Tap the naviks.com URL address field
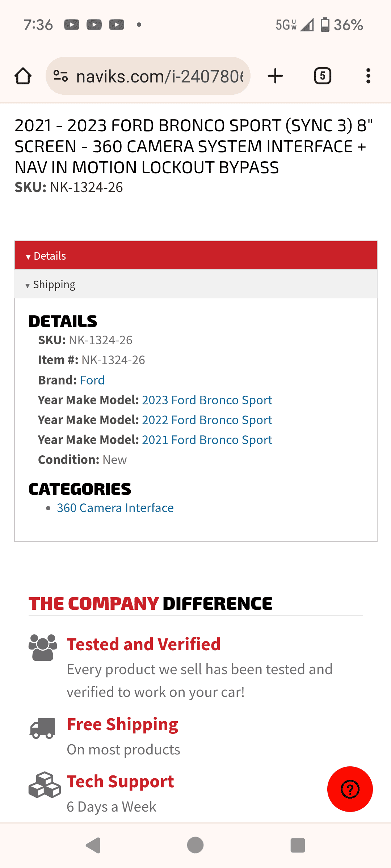The height and width of the screenshot is (868, 391). [159, 76]
